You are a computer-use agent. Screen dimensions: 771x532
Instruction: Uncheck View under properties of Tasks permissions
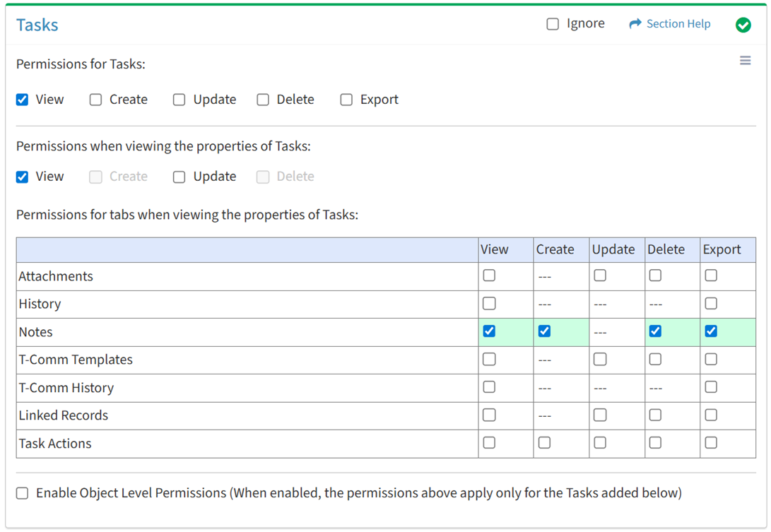tap(23, 177)
